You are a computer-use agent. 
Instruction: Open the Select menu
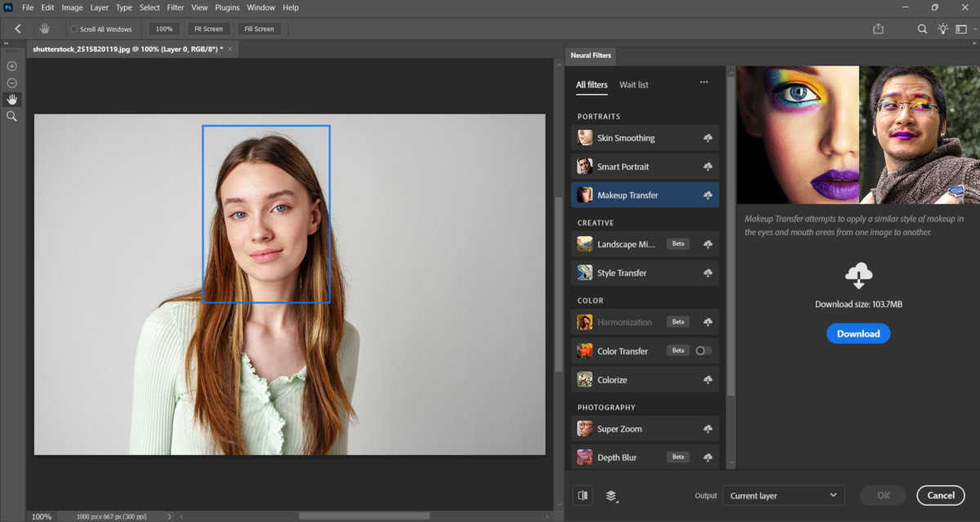(149, 7)
